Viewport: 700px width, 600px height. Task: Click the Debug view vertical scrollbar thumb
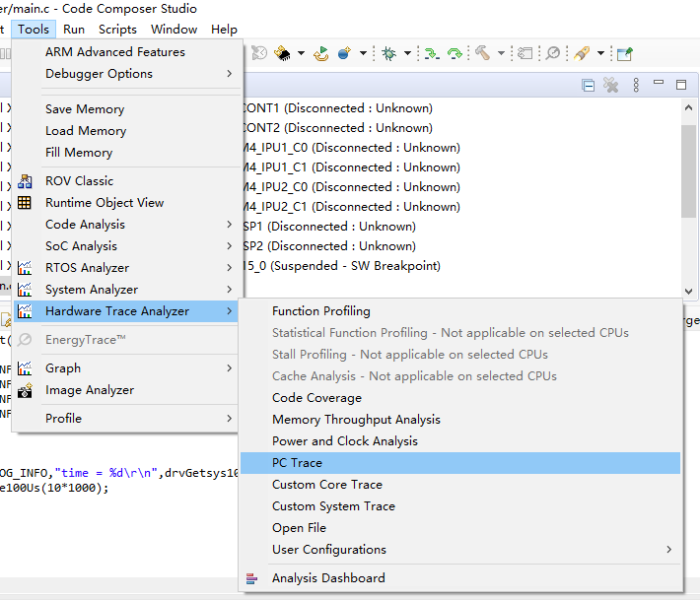tap(688, 171)
